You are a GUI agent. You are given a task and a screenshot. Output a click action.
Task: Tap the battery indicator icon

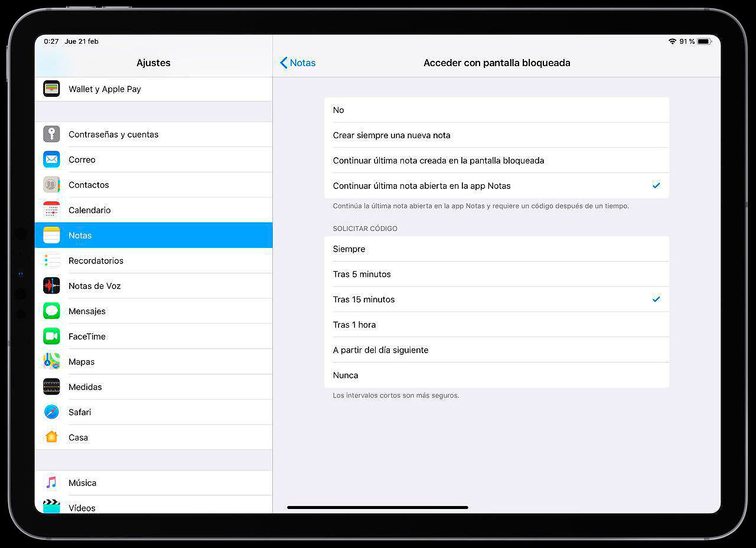tap(704, 41)
